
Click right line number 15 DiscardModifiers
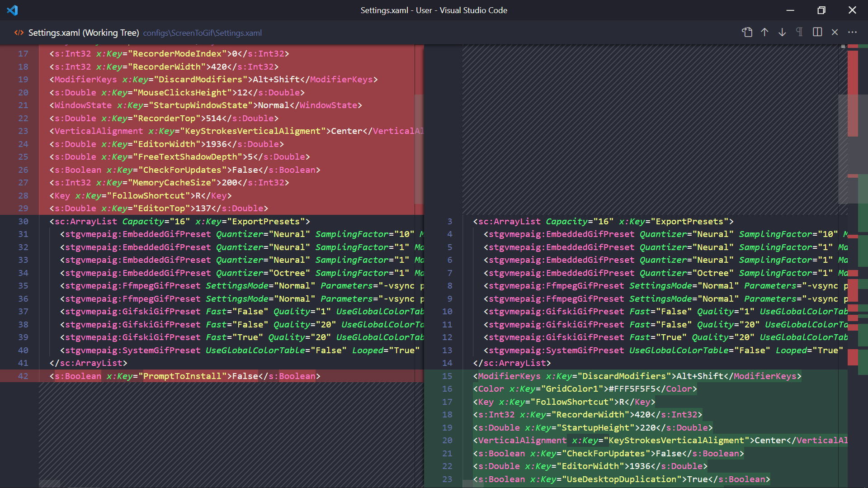point(447,376)
